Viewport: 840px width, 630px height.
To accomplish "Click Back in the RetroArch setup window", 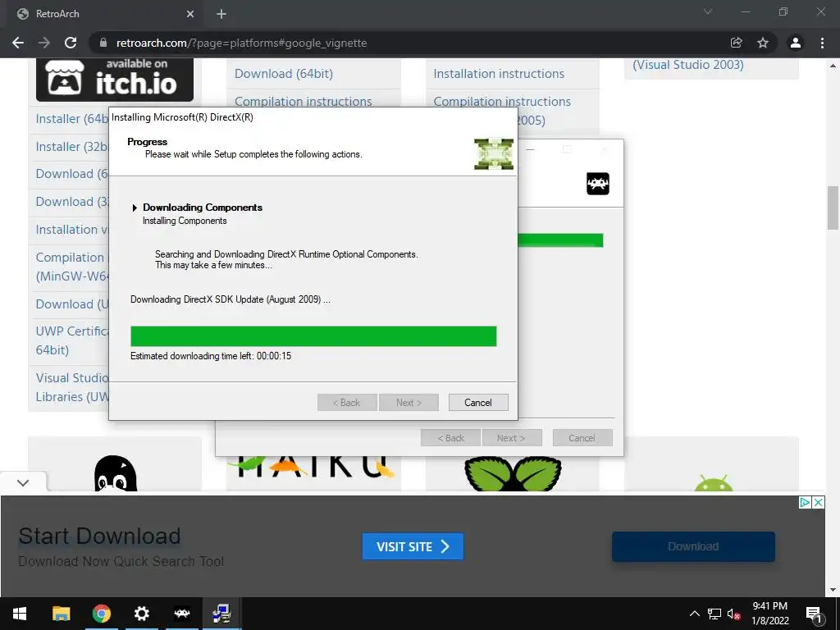I will 450,438.
